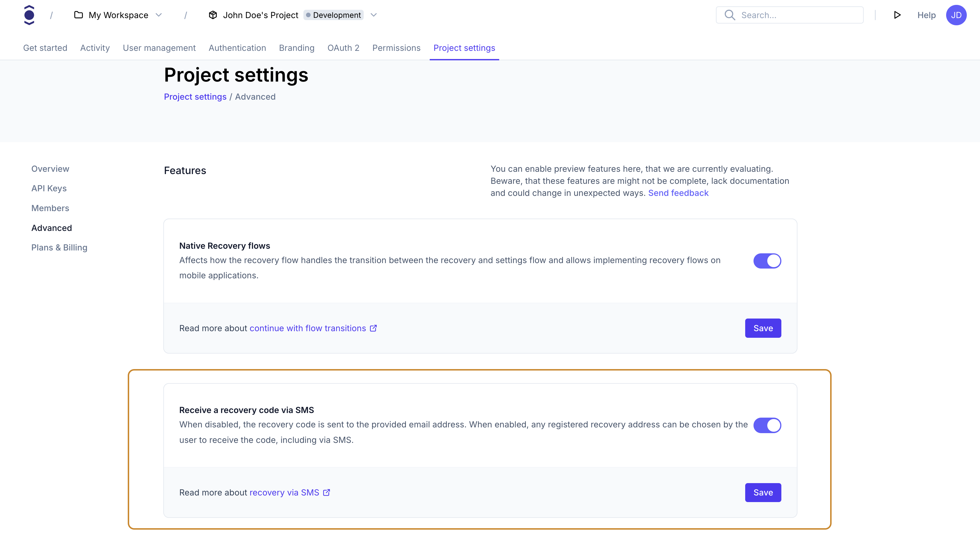Open the Send feedback link
Viewport: 980px width, 544px height.
(x=678, y=193)
